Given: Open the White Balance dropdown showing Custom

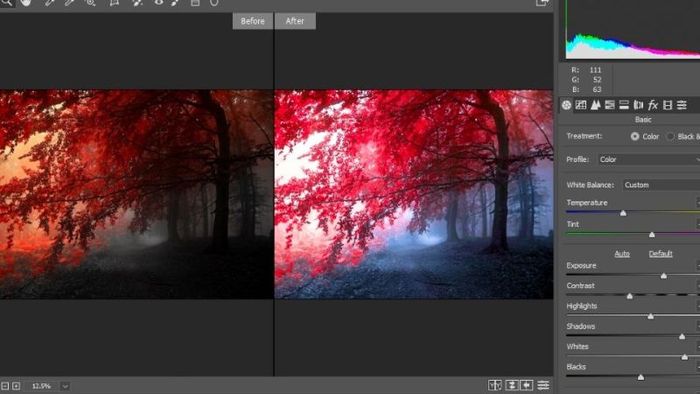Looking at the screenshot, I should (661, 185).
